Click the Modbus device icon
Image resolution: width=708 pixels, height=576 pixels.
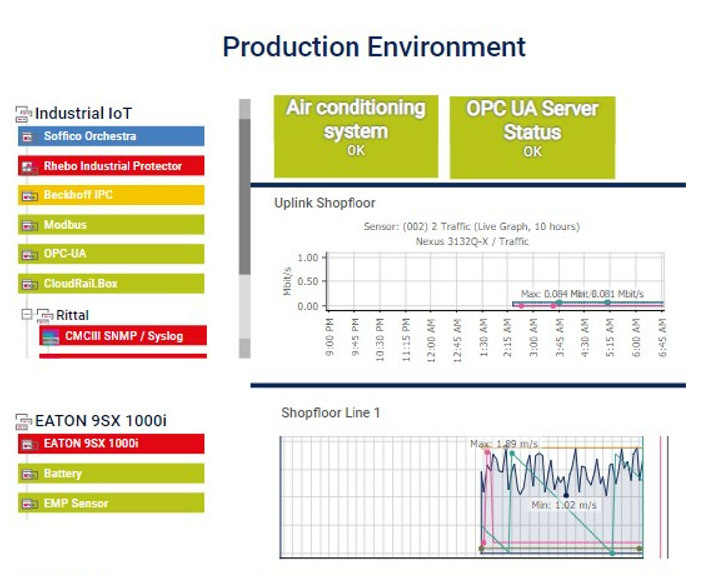[x=26, y=226]
